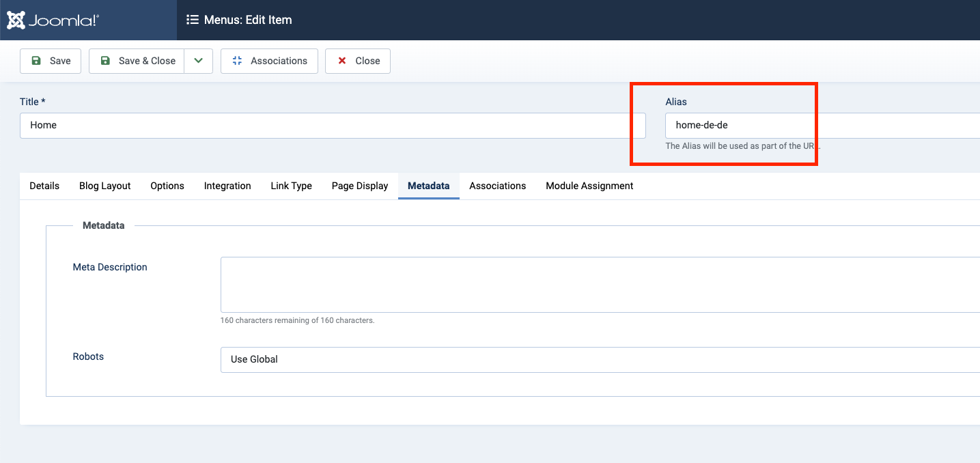The image size is (980, 463).
Task: Open the Associations tab below the title
Action: [497, 186]
